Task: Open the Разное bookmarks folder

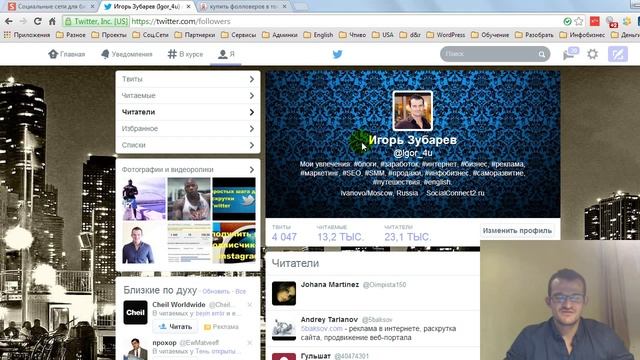Action: click(71, 35)
